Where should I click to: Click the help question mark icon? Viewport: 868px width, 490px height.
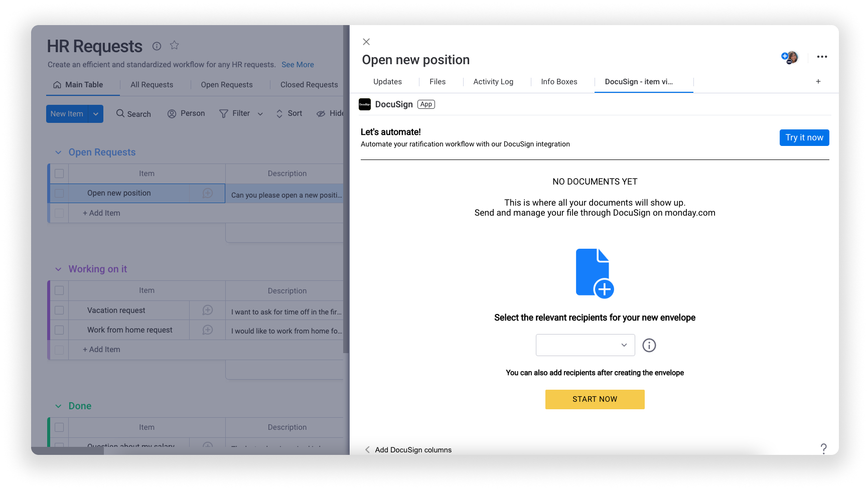pos(823,448)
